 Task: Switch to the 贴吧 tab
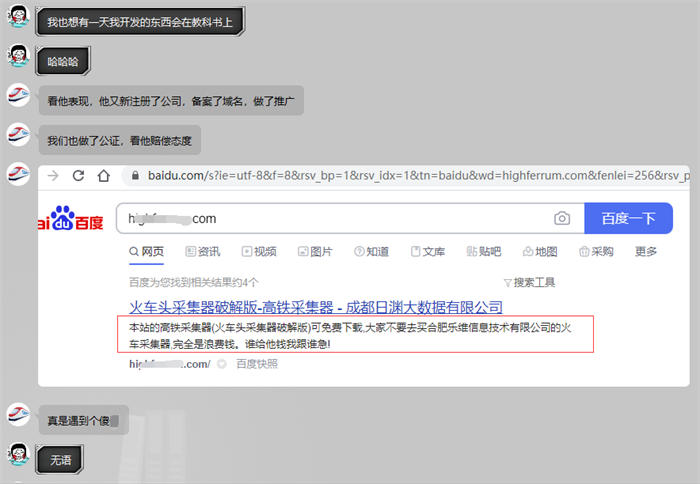(x=484, y=252)
